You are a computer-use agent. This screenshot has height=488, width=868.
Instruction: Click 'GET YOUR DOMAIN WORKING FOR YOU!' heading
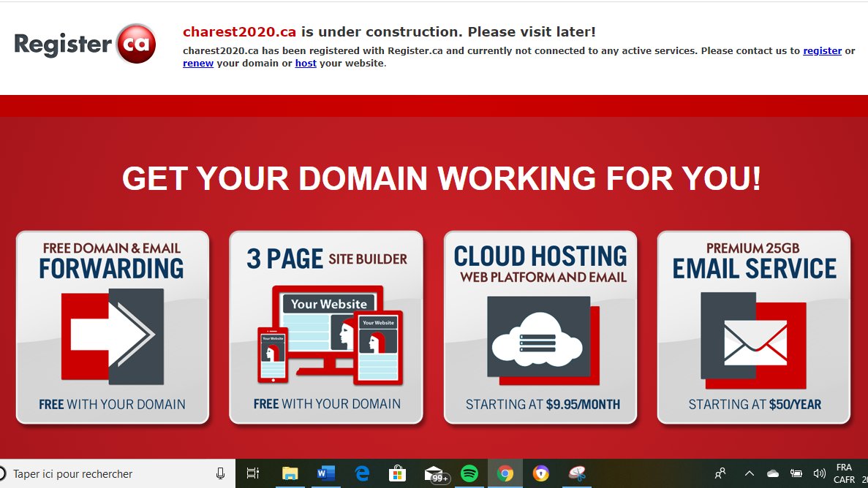point(441,178)
